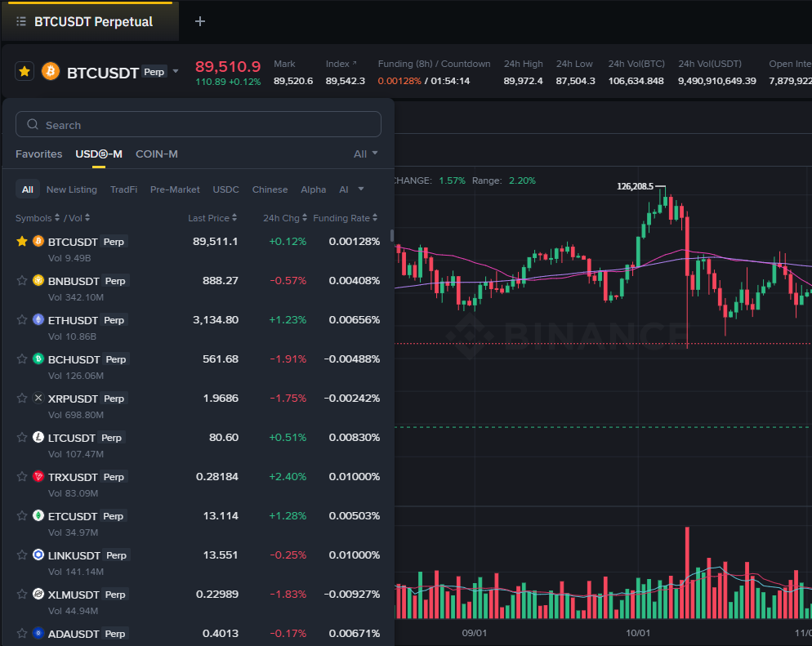Favorite XLMUSDT using its star
812x646 pixels.
(x=22, y=595)
